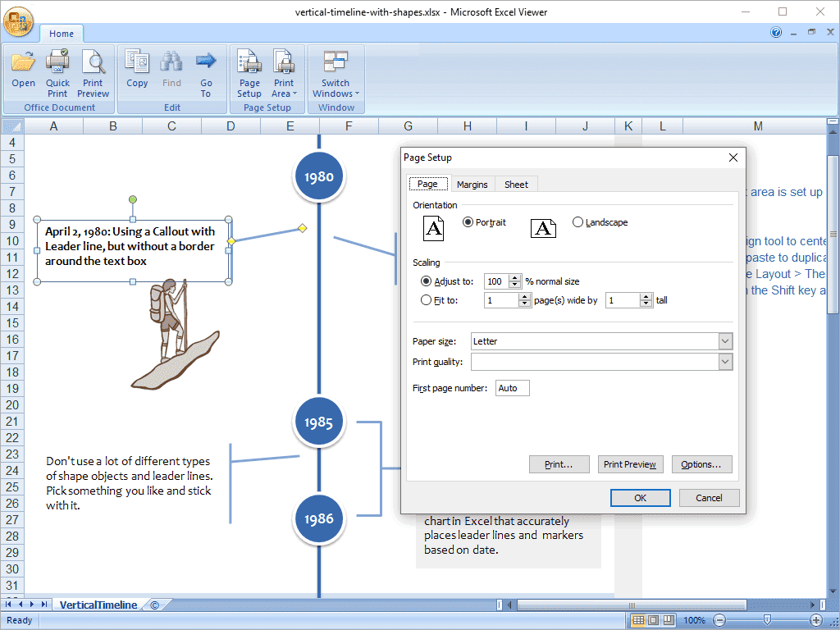The height and width of the screenshot is (630, 840).
Task: Switch to the Margins tab
Action: coord(472,185)
